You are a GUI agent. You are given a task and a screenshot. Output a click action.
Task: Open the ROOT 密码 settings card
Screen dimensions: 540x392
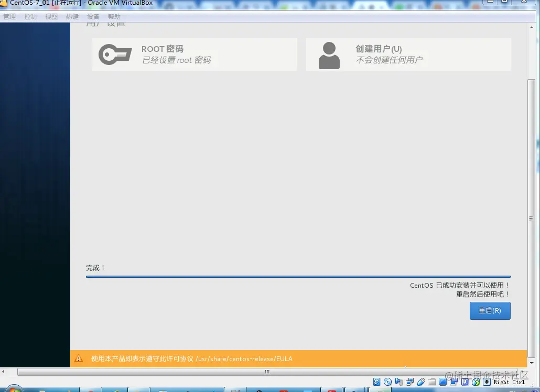(194, 55)
